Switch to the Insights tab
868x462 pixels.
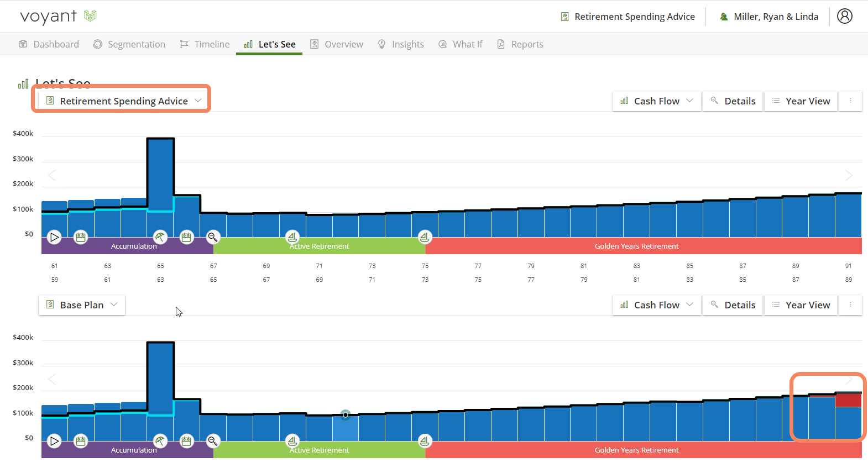401,44
